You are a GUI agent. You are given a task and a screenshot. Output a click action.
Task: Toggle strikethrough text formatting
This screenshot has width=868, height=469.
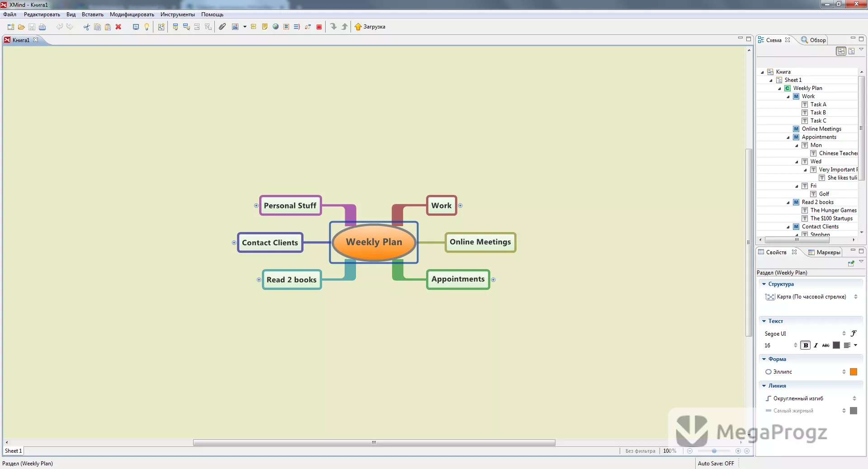826,345
